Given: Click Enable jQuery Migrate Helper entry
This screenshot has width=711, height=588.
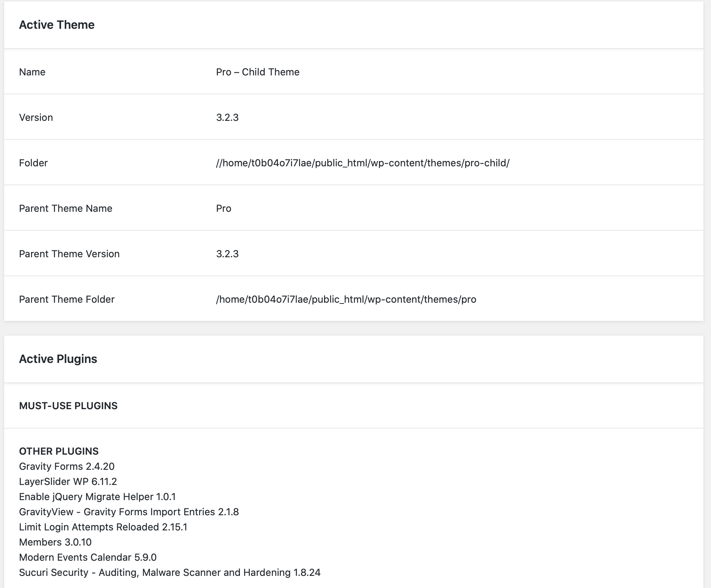Looking at the screenshot, I should (x=97, y=497).
